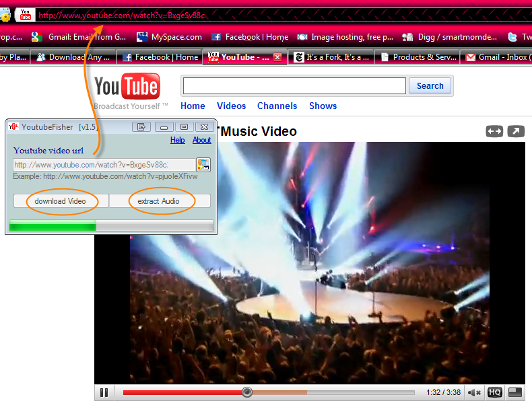532x407 pixels.
Task: Open the Help link in YoutubeFisher
Action: coord(177,140)
